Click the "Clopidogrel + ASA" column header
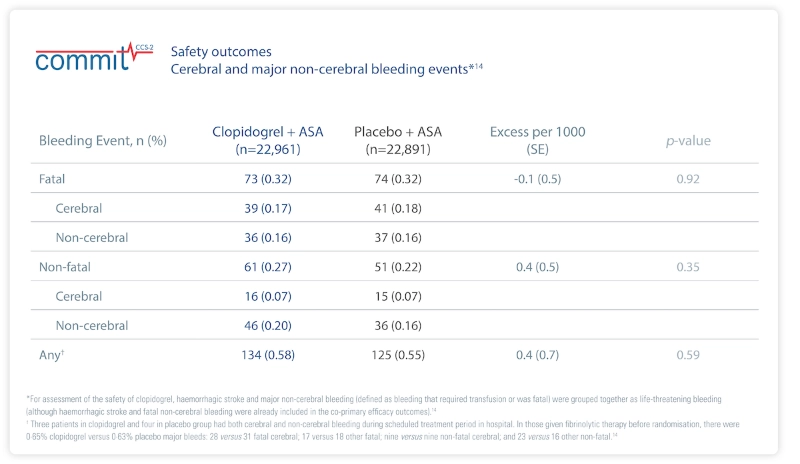The height and width of the screenshot is (464, 800). tap(260, 141)
